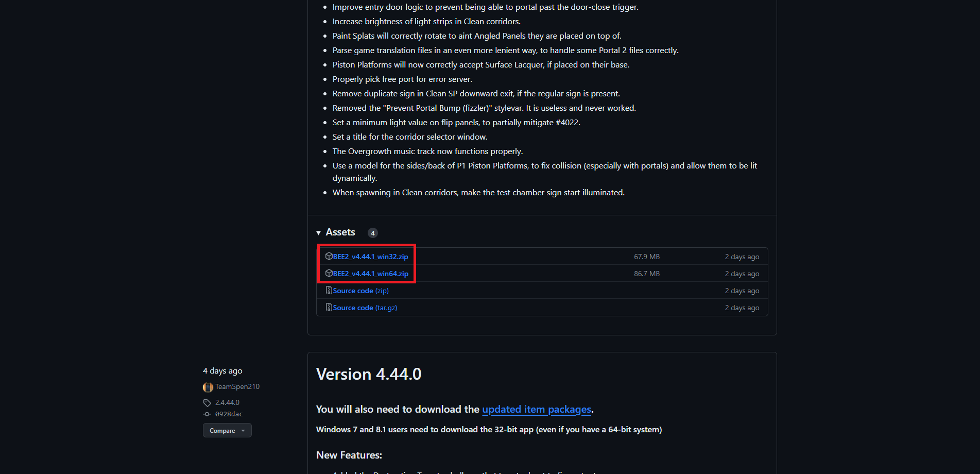Screen dimensions: 980x474
Task: Open the updated item packages link
Action: pos(537,409)
